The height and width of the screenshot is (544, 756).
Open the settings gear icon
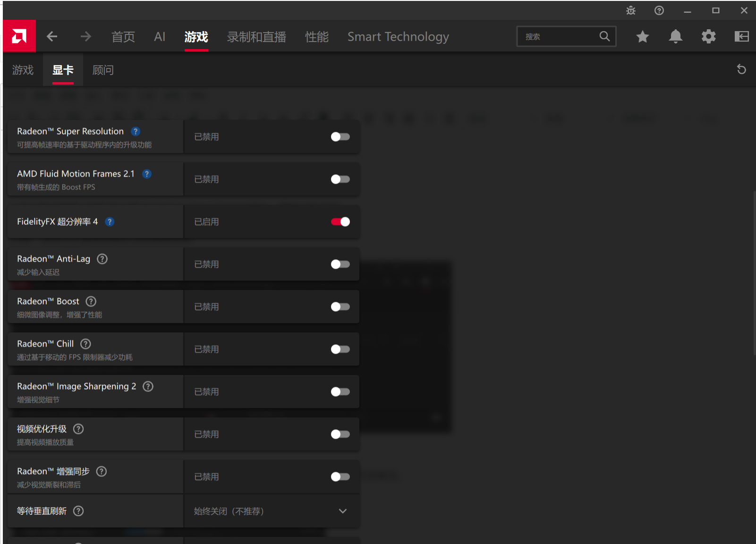tap(708, 36)
